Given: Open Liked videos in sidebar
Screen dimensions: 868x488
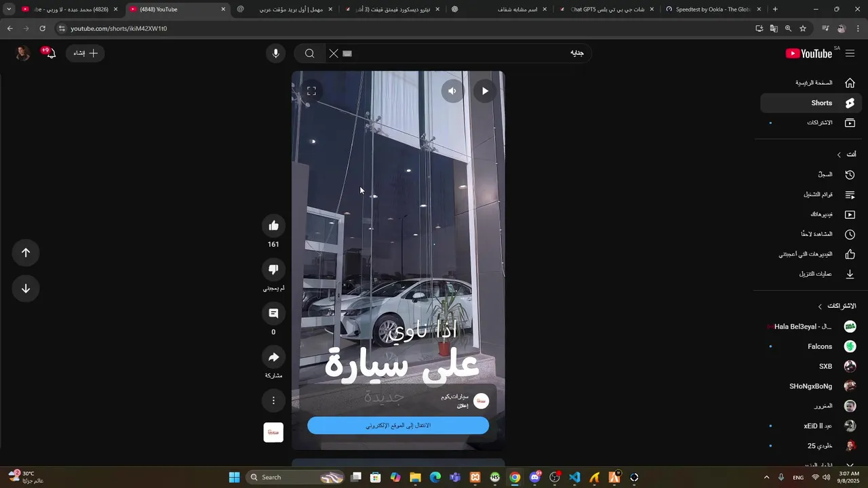Looking at the screenshot, I should 812,254.
